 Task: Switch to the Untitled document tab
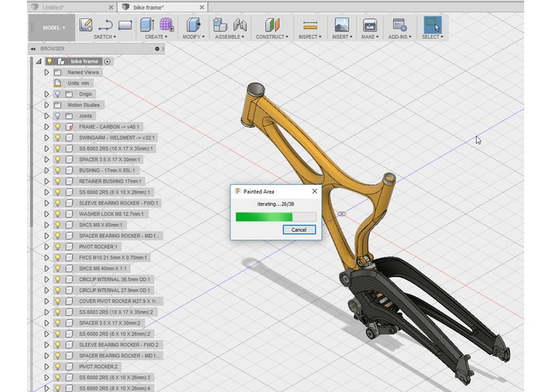[x=74, y=7]
